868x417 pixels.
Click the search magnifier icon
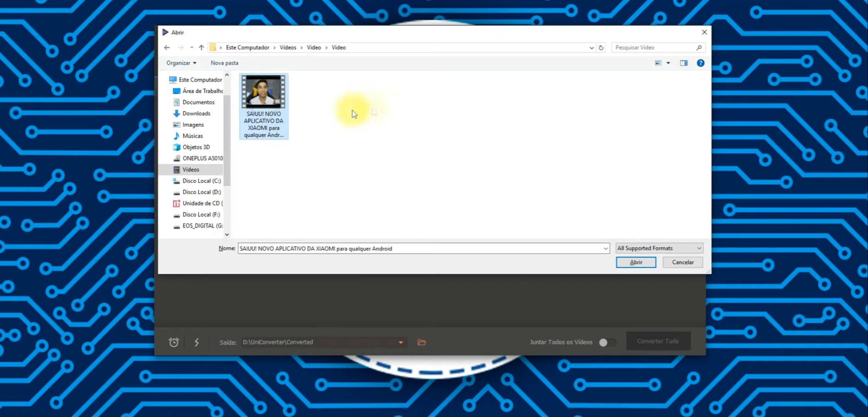pyautogui.click(x=699, y=47)
